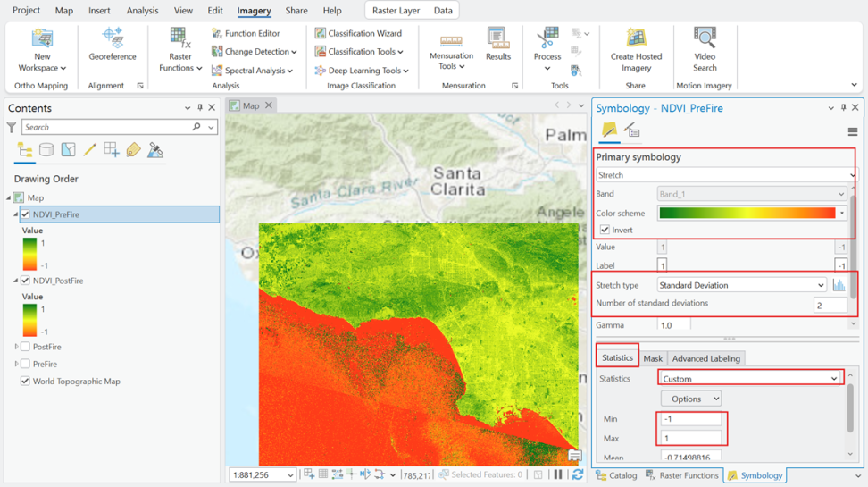Viewport: 868px width, 487px height.
Task: Open the stretch histogram button
Action: click(839, 285)
